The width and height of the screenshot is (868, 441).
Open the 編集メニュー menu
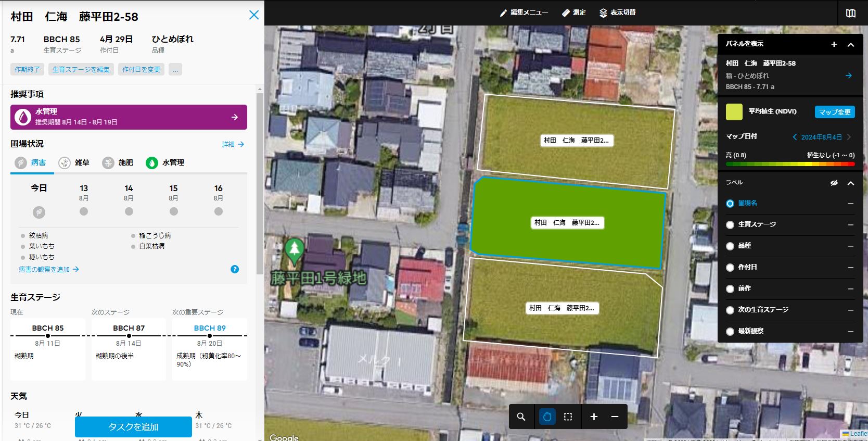(x=524, y=12)
